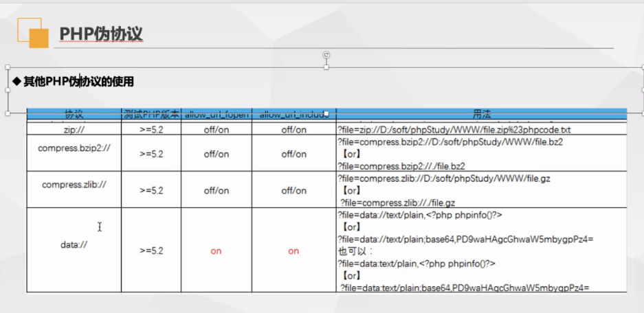Click the 测试PHP版本 table header cell

pyautogui.click(x=151, y=115)
